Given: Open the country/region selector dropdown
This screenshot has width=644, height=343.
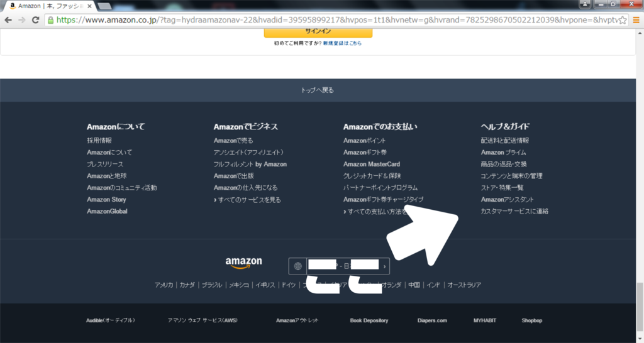Looking at the screenshot, I should [339, 266].
